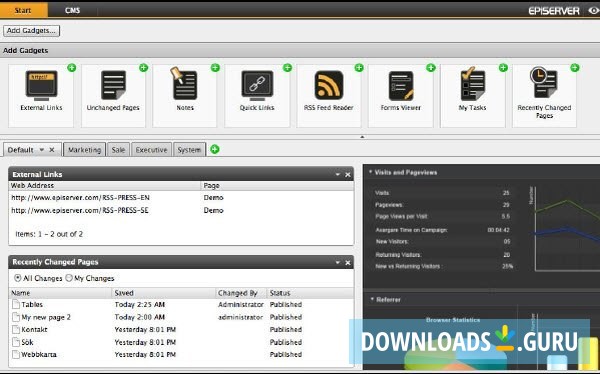Click the Forms Viewer gadget icon
The height and width of the screenshot is (374, 600).
tap(401, 86)
